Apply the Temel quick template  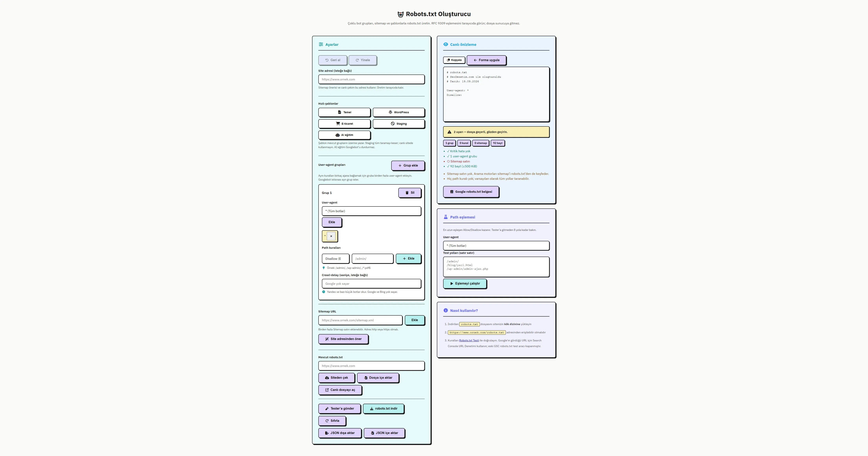click(x=344, y=112)
